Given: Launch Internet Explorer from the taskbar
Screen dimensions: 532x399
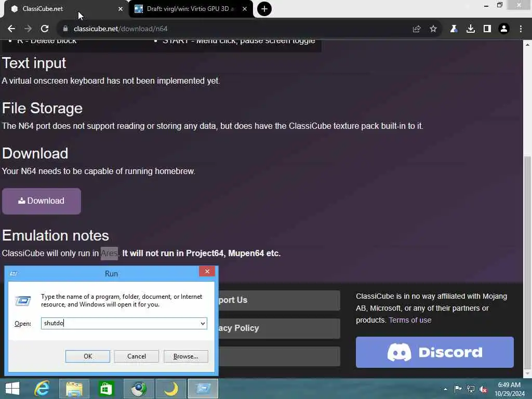Looking at the screenshot, I should (x=42, y=389).
